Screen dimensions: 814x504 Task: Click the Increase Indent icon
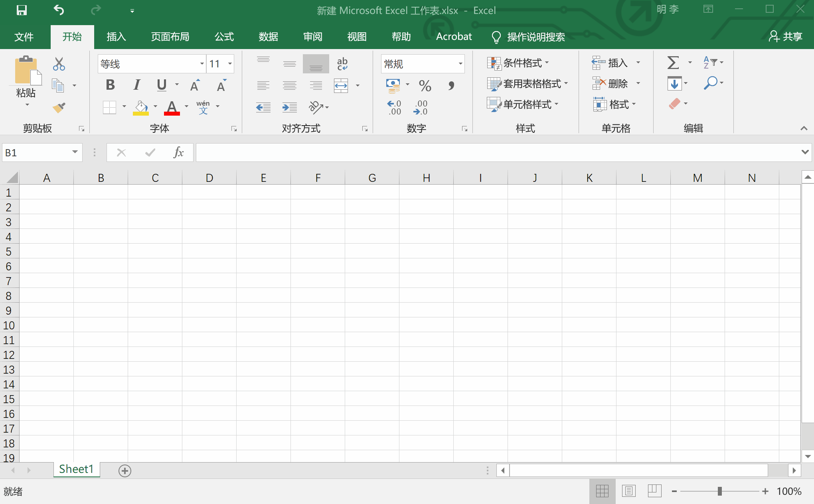click(289, 107)
